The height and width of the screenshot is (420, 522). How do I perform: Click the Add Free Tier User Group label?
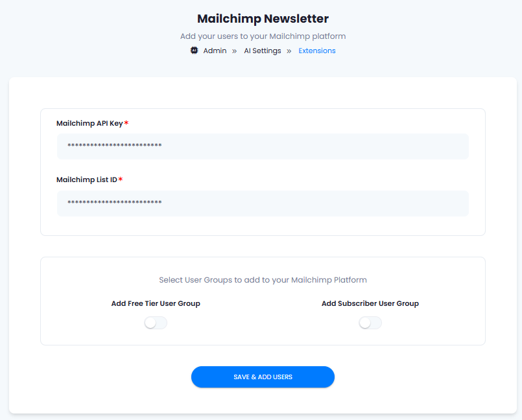coord(156,303)
